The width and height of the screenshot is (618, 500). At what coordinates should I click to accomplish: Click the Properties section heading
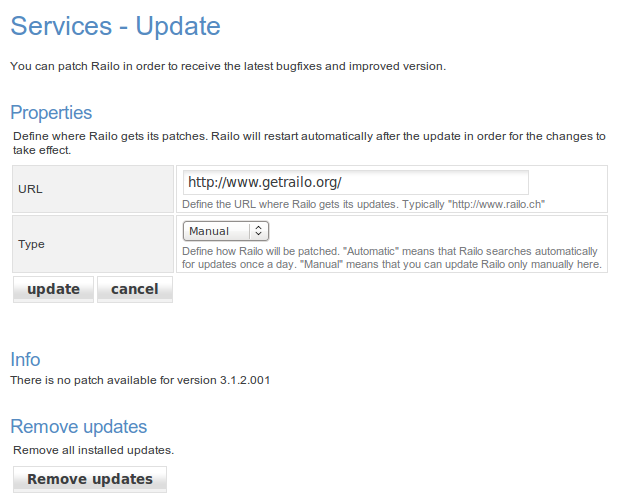(x=51, y=113)
